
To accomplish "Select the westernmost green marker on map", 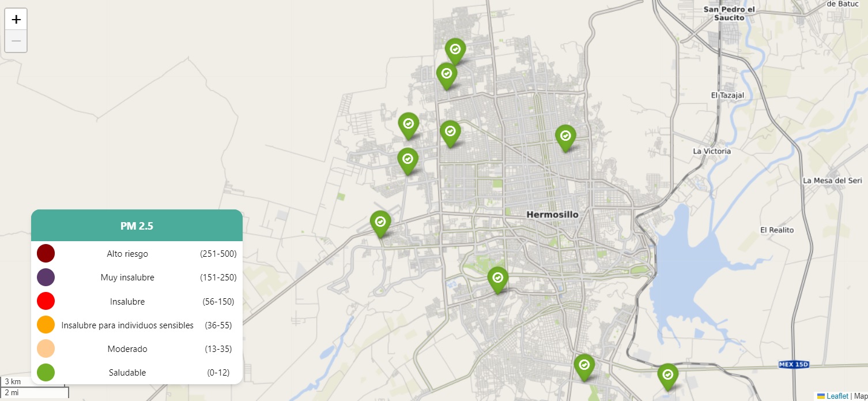I will [380, 222].
